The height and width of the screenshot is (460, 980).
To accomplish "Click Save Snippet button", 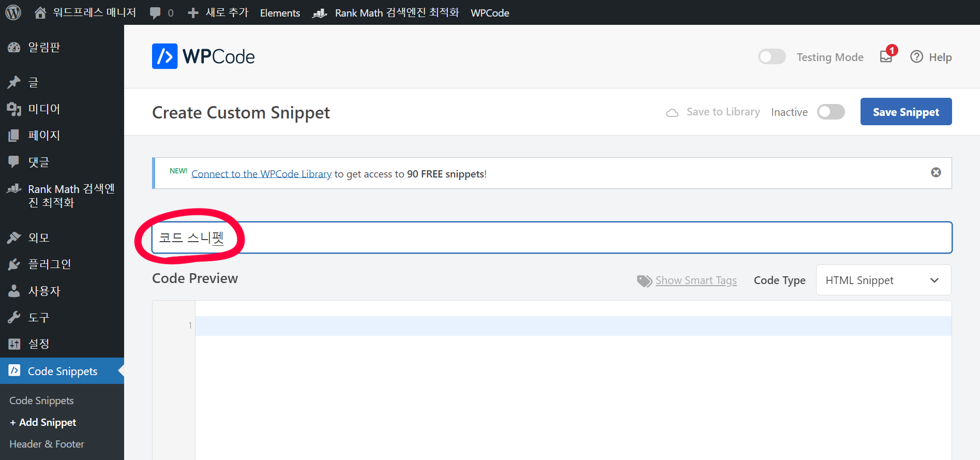I will [x=906, y=112].
